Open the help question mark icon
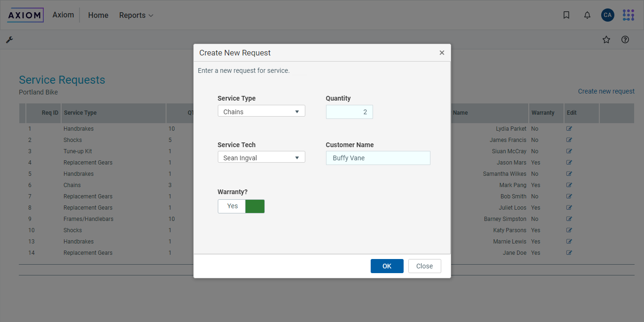The width and height of the screenshot is (644, 322). [625, 40]
